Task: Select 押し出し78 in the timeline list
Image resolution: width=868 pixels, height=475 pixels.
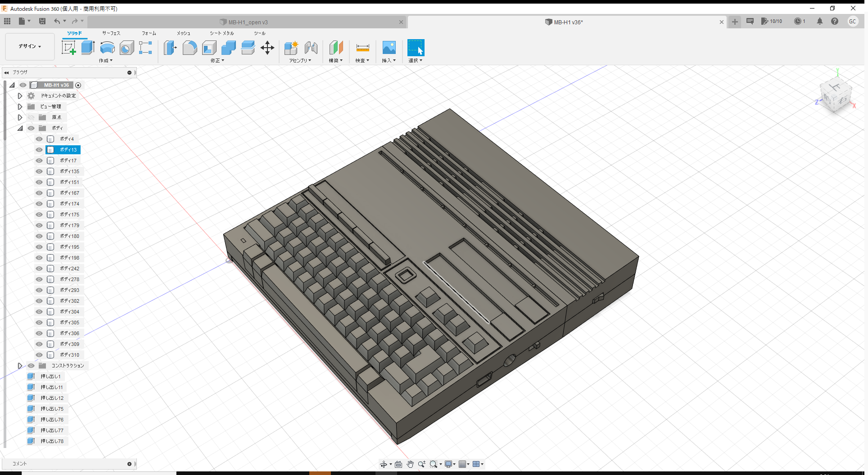Action: coord(51,441)
